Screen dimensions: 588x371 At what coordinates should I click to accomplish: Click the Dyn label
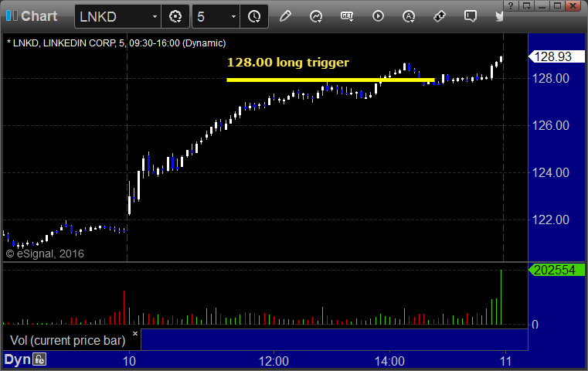point(17,359)
